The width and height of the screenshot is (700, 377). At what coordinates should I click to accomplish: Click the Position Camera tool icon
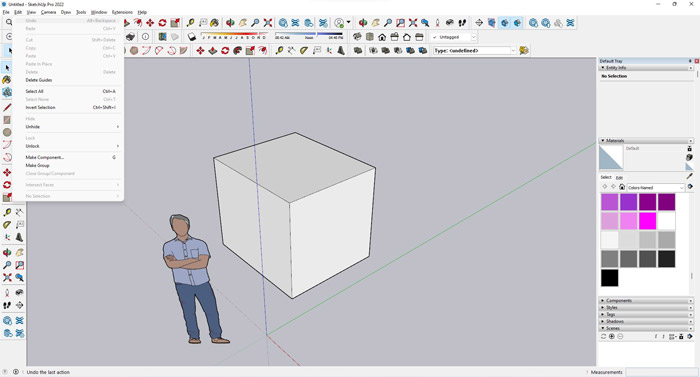coord(438,23)
